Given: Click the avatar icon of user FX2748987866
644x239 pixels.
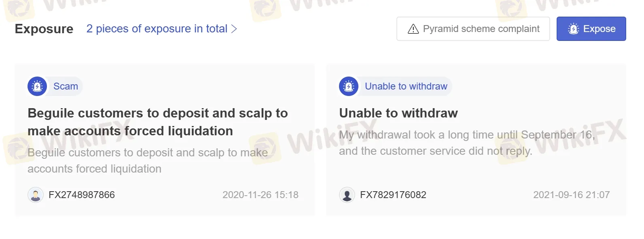Looking at the screenshot, I should click(36, 194).
